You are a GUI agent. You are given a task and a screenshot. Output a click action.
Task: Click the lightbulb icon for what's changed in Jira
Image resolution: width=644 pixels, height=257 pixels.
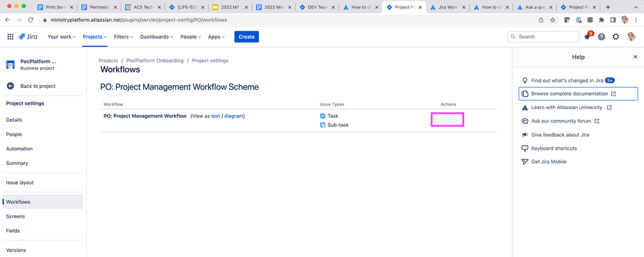coord(525,81)
